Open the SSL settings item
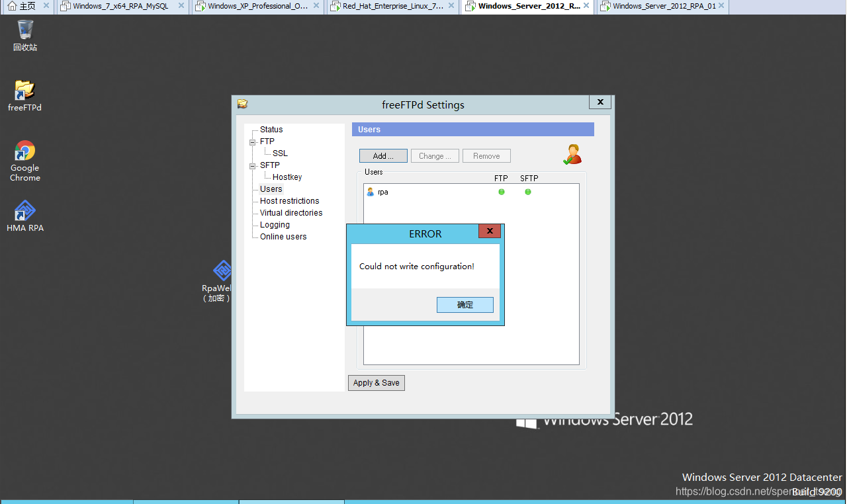 (280, 153)
